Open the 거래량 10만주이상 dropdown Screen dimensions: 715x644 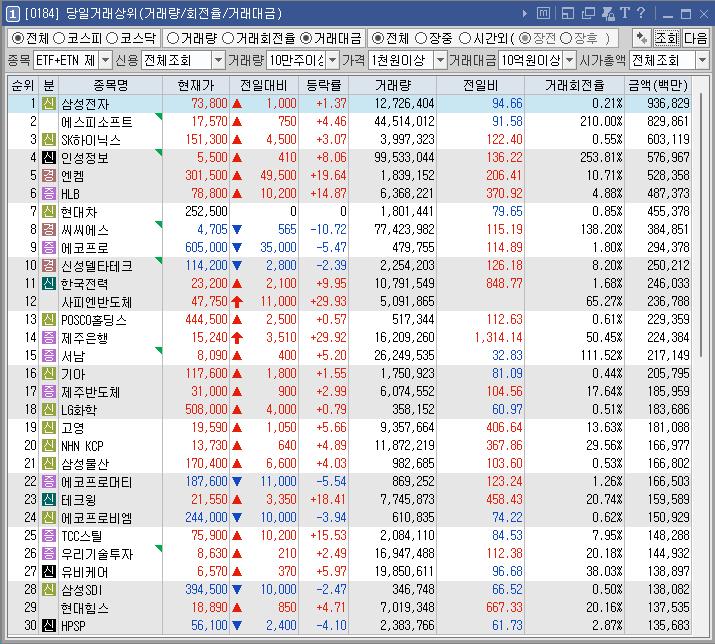coord(333,60)
